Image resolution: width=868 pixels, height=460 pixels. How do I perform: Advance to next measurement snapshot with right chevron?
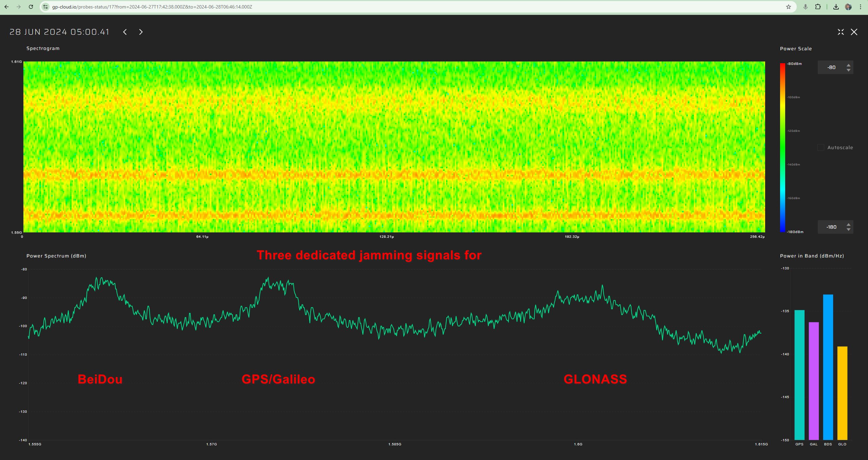tap(141, 32)
